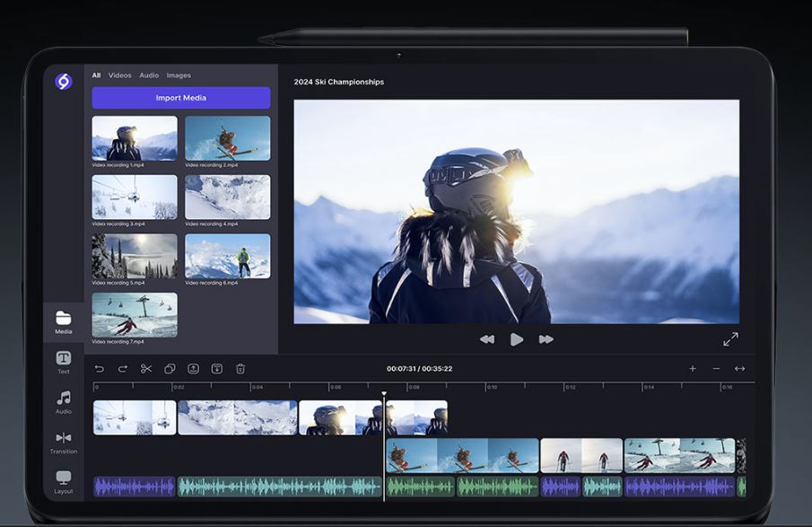
Task: Click the undo arrow in timeline toolbar
Action: (x=100, y=368)
